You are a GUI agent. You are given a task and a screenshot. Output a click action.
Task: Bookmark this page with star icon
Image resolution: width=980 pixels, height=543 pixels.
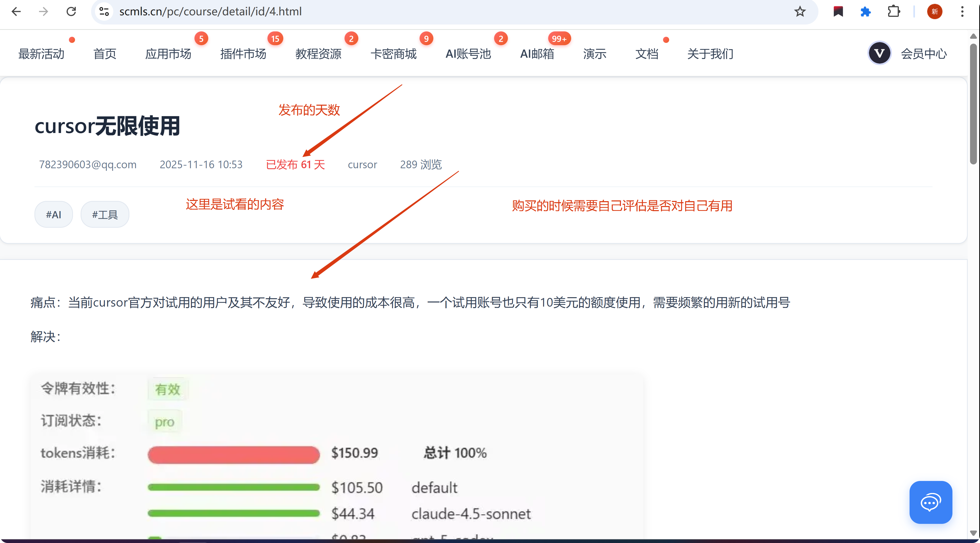pos(800,11)
